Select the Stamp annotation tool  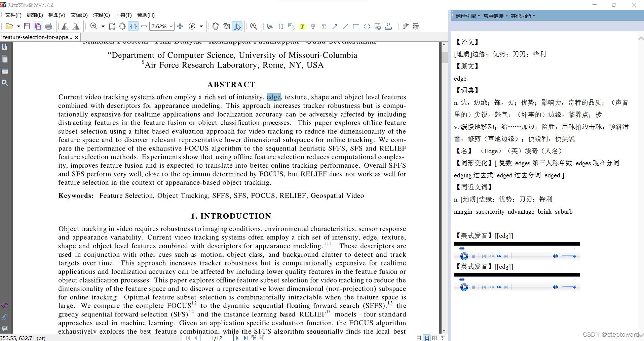tap(388, 27)
